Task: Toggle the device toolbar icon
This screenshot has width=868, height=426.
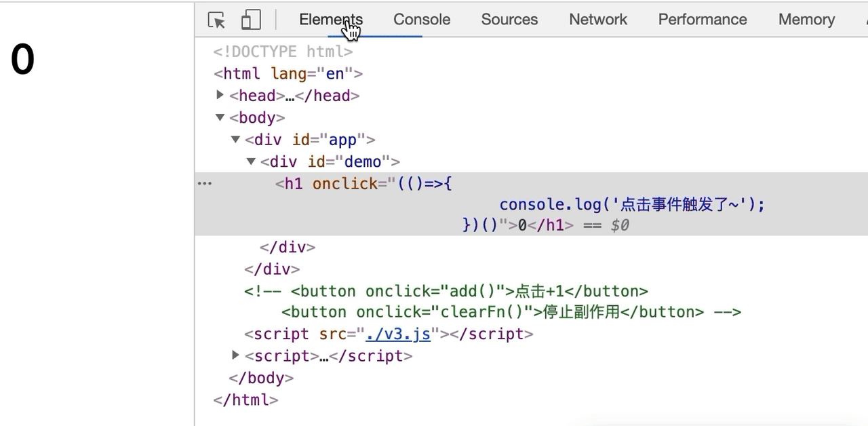Action: (x=251, y=20)
